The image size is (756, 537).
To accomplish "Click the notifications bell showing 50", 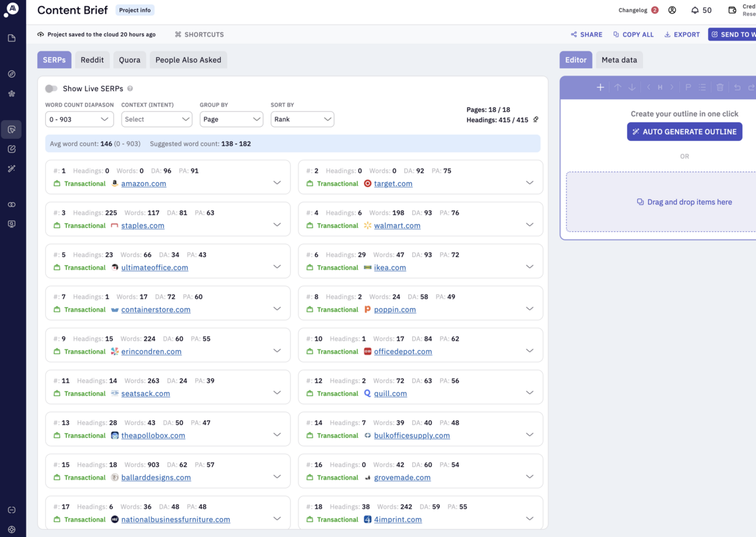I will [701, 10].
